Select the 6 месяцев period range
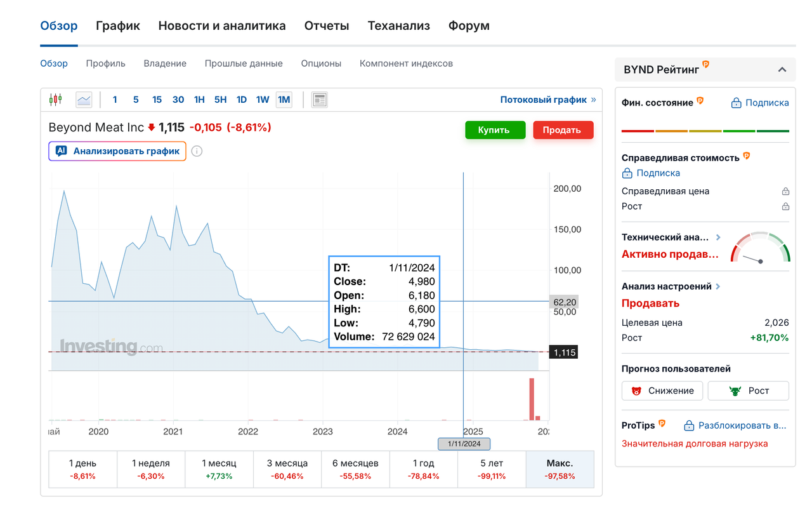 point(355,469)
